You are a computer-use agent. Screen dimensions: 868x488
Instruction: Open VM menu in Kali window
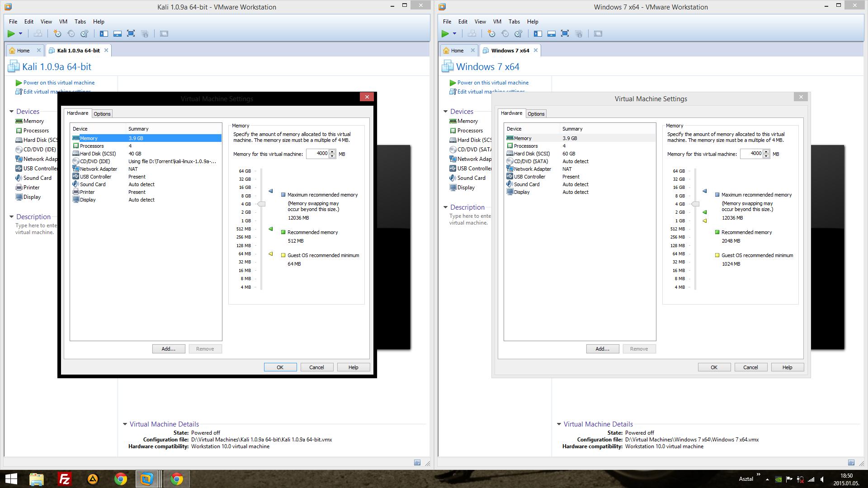pos(63,21)
